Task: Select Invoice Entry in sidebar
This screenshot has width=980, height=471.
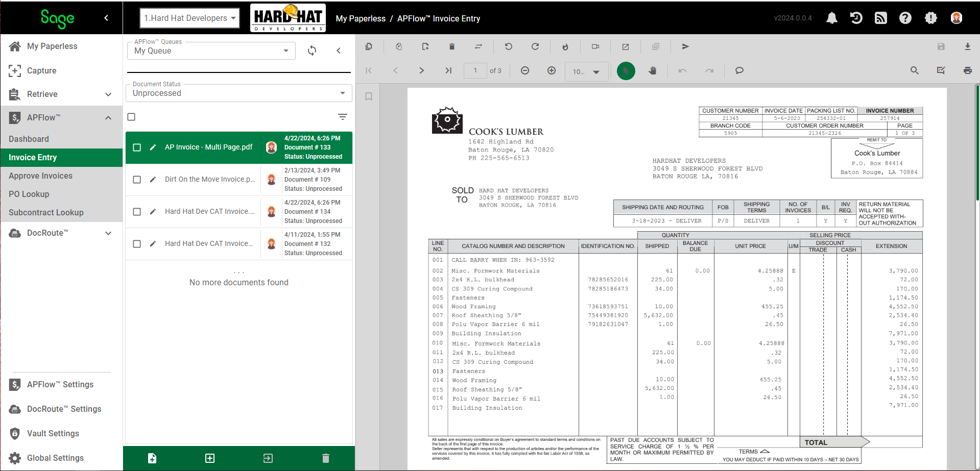Action: [x=61, y=157]
